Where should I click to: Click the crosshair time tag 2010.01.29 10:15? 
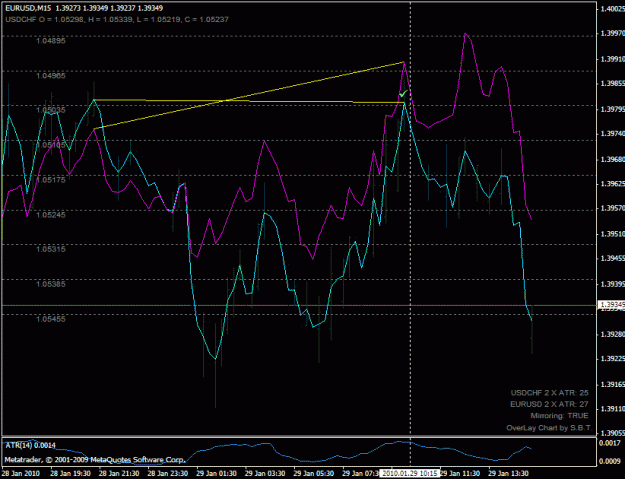coord(409,473)
